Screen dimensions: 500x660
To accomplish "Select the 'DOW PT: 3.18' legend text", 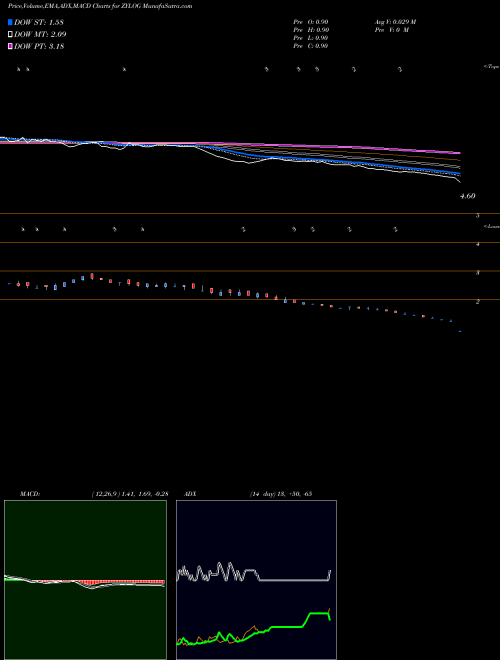I will pos(39,46).
